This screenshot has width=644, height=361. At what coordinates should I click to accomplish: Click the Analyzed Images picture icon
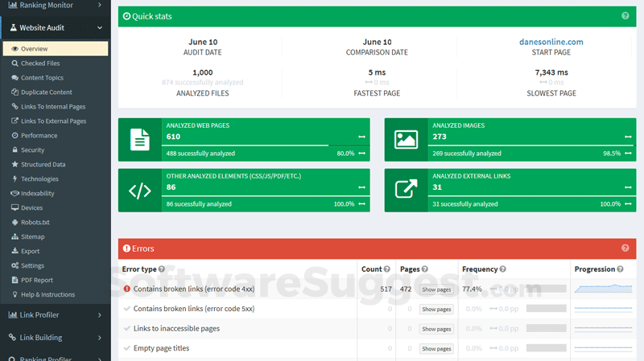(406, 139)
